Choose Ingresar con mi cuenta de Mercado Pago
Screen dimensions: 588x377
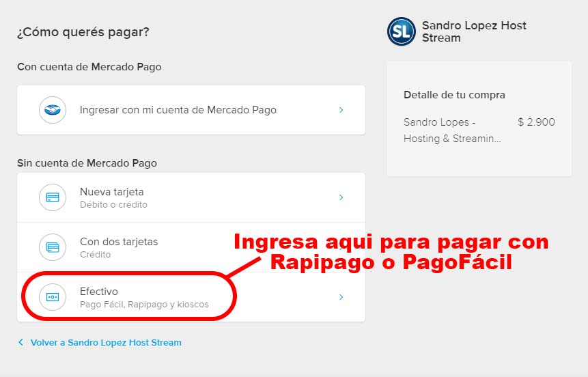coord(191,110)
